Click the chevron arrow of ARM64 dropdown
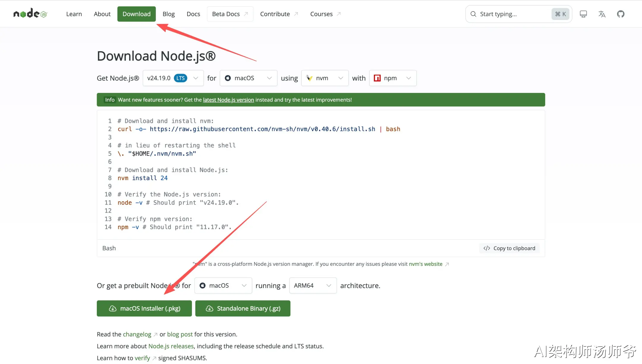Screen dimensions: 642x364 point(329,286)
